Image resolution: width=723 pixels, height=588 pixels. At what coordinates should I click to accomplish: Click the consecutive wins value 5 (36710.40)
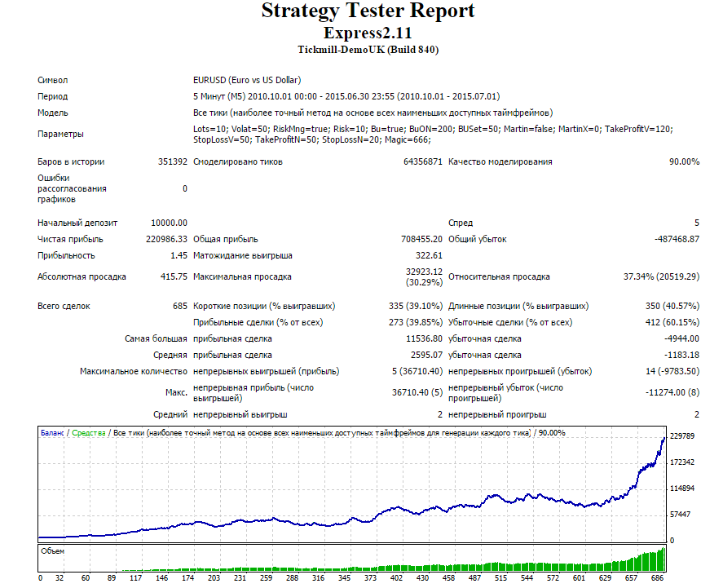417,371
